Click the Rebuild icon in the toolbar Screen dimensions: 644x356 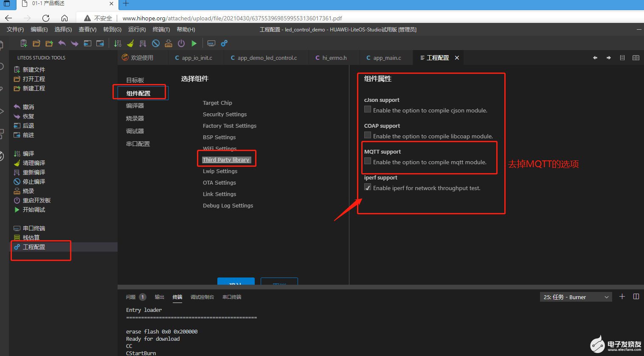pos(143,43)
